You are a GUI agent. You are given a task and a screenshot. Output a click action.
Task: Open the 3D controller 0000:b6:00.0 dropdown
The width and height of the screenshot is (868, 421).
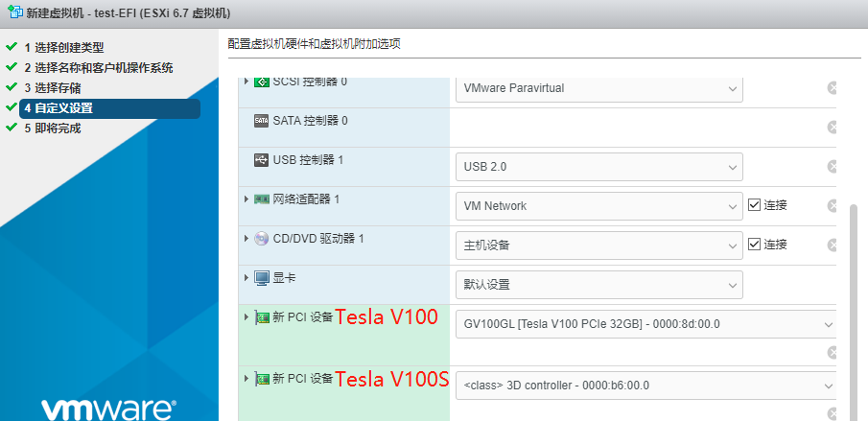point(645,386)
